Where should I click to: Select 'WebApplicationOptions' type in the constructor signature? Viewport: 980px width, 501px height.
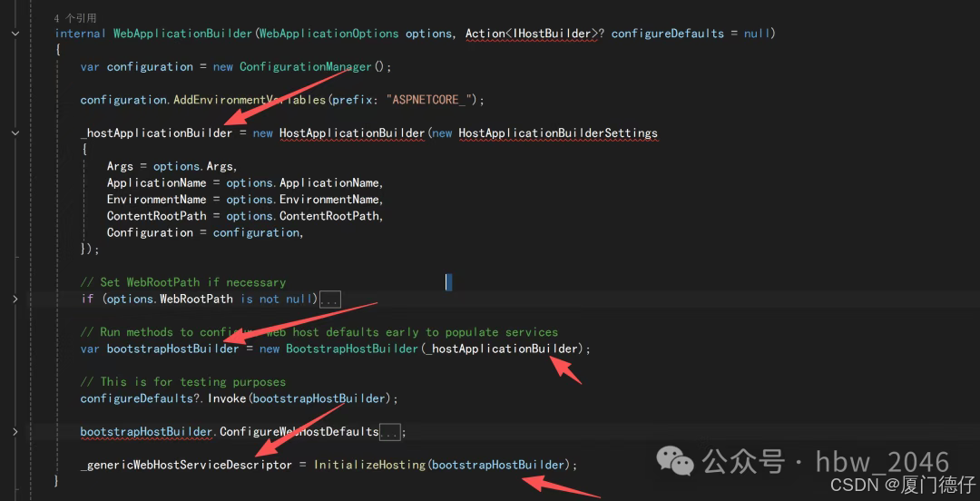point(328,34)
